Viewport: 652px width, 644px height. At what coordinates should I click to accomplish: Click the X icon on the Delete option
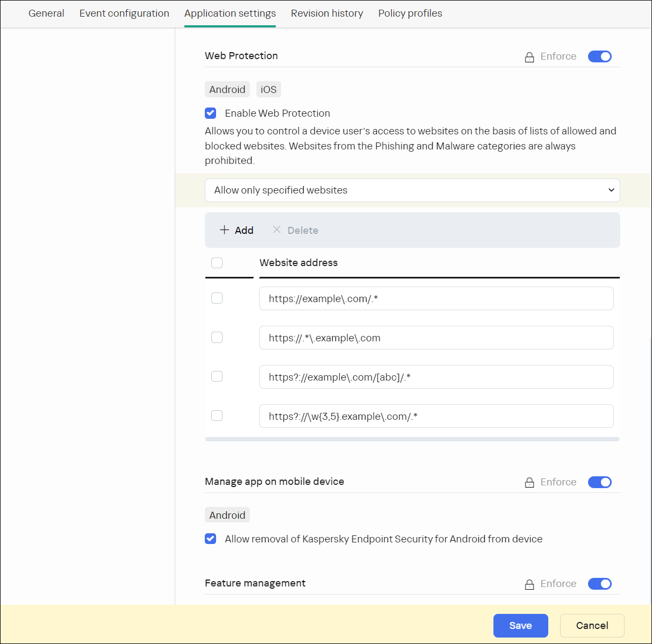pyautogui.click(x=277, y=230)
